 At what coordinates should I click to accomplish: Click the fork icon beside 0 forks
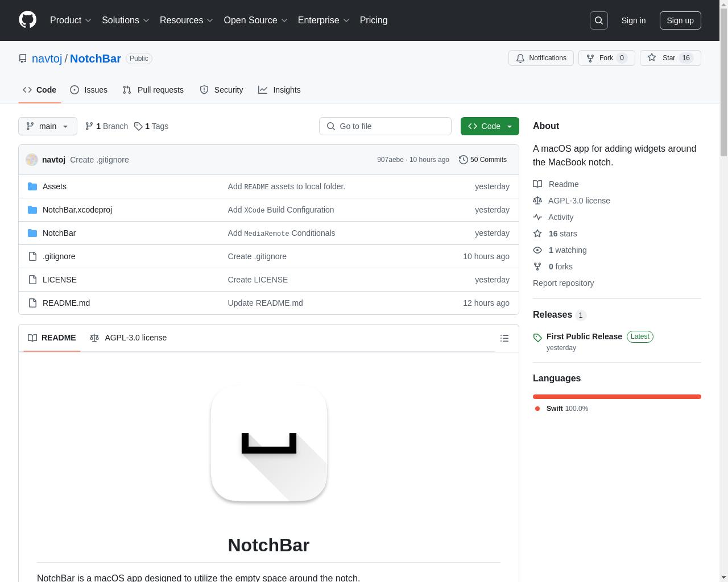[537, 267]
